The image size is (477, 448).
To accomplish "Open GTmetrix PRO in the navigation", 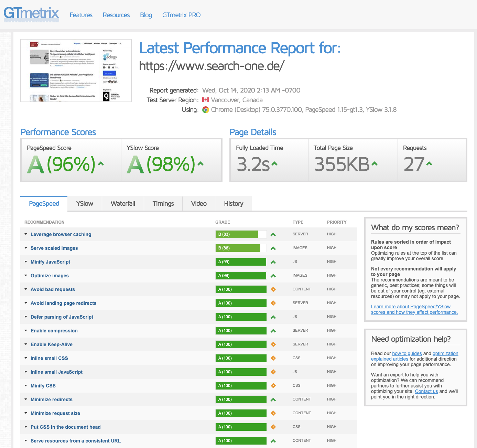I will pos(181,15).
